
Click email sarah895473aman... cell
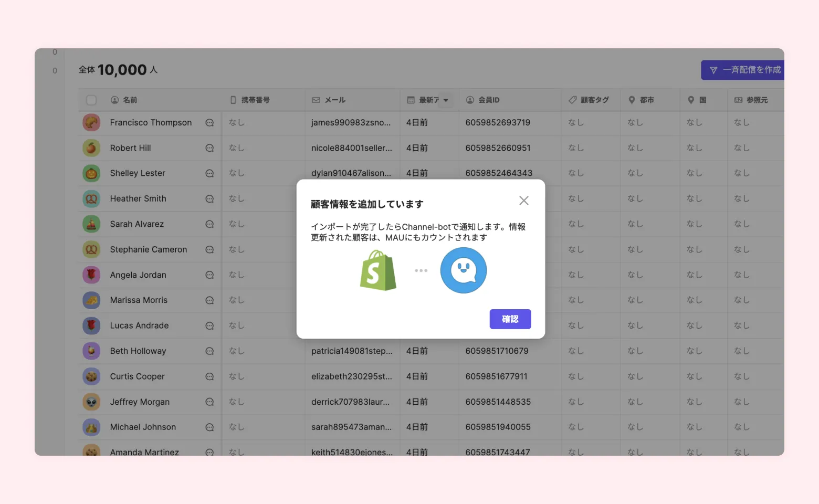[x=351, y=427]
